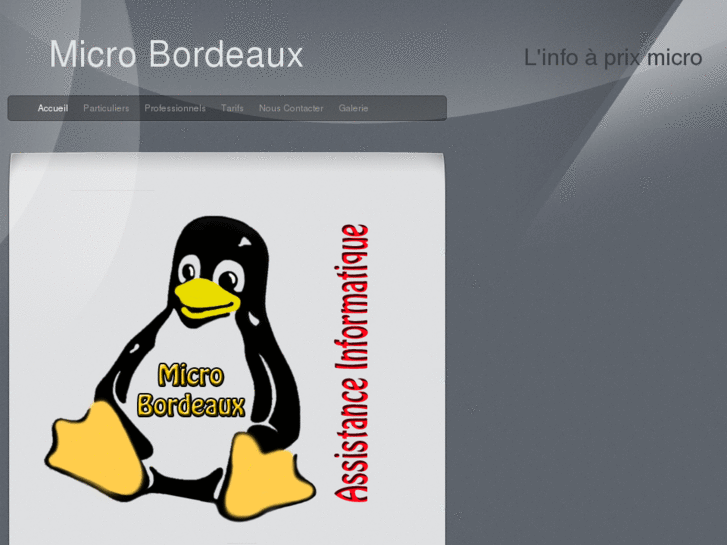Open the Professionnels section

pyautogui.click(x=175, y=108)
